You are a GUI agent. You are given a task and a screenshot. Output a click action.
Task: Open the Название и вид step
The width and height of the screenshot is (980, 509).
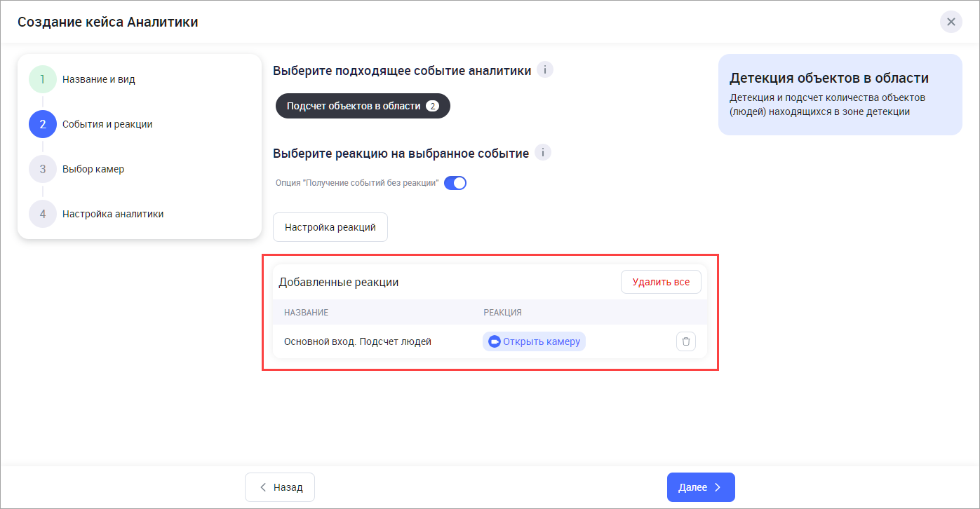[x=99, y=79]
